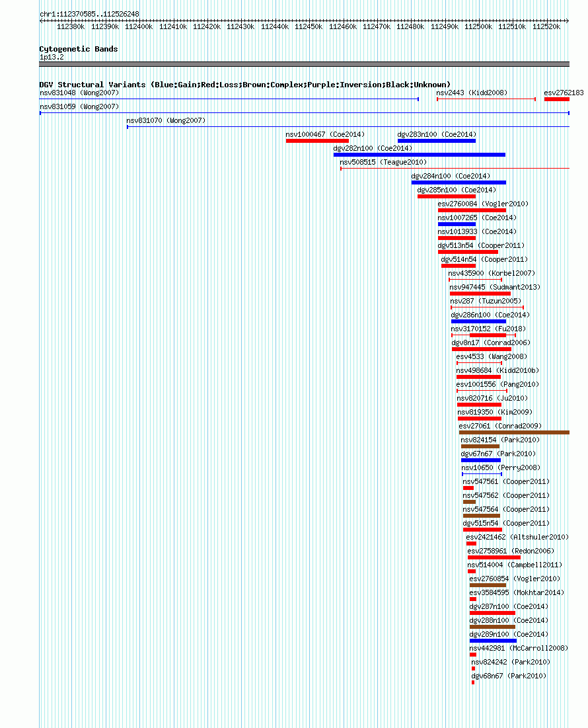Click dgv285n100 (Coe2014) label

(457, 190)
